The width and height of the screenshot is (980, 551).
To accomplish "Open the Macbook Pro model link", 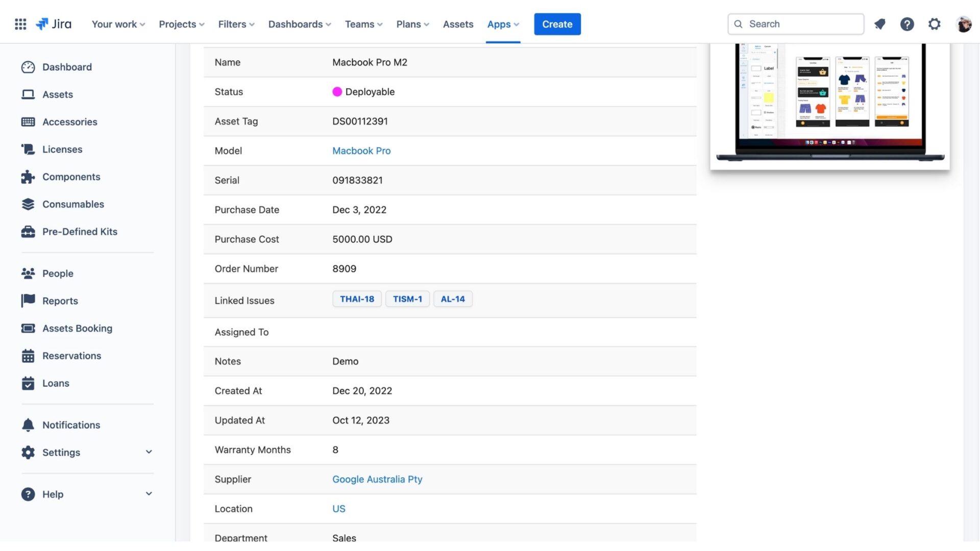I will [361, 151].
